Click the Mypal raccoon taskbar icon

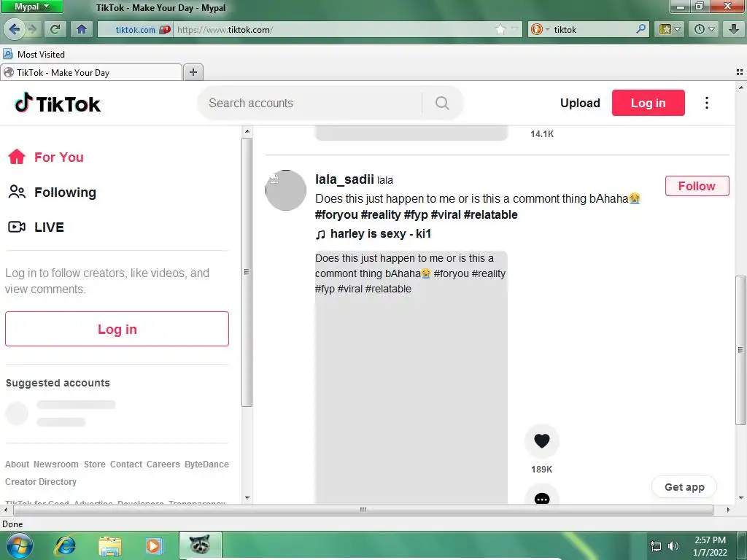tap(200, 545)
